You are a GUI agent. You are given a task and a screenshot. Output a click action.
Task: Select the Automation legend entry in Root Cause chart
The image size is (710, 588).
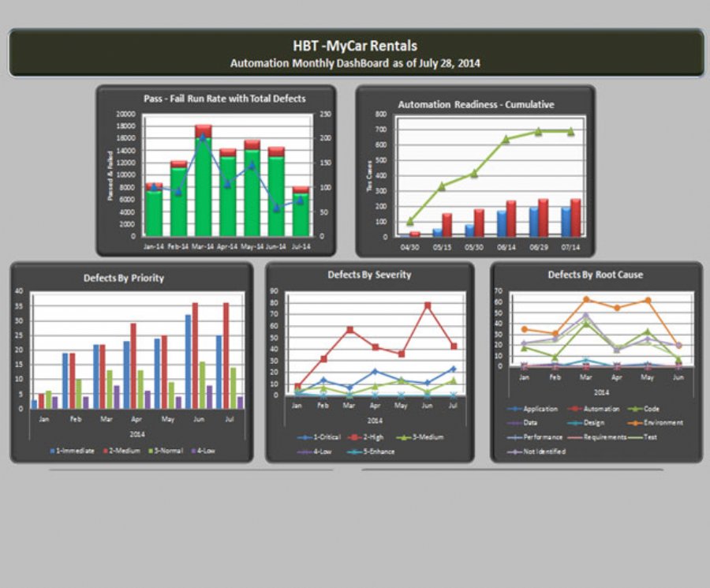(x=600, y=409)
